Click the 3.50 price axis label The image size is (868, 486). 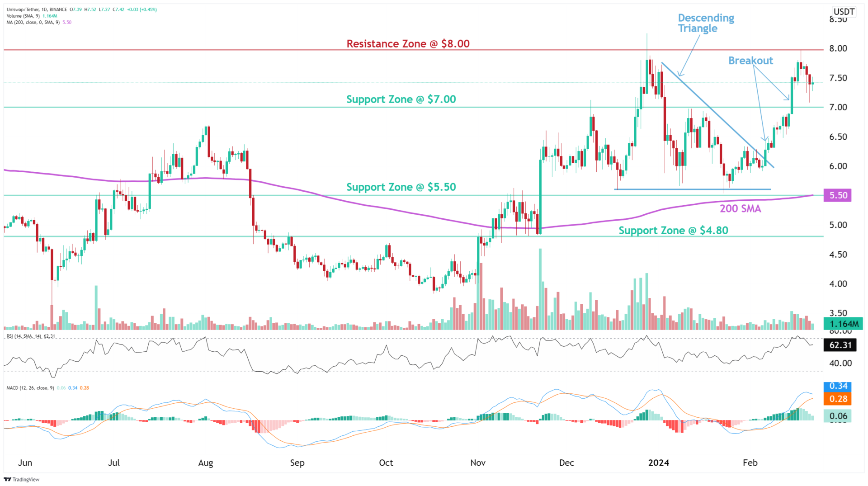pos(838,312)
